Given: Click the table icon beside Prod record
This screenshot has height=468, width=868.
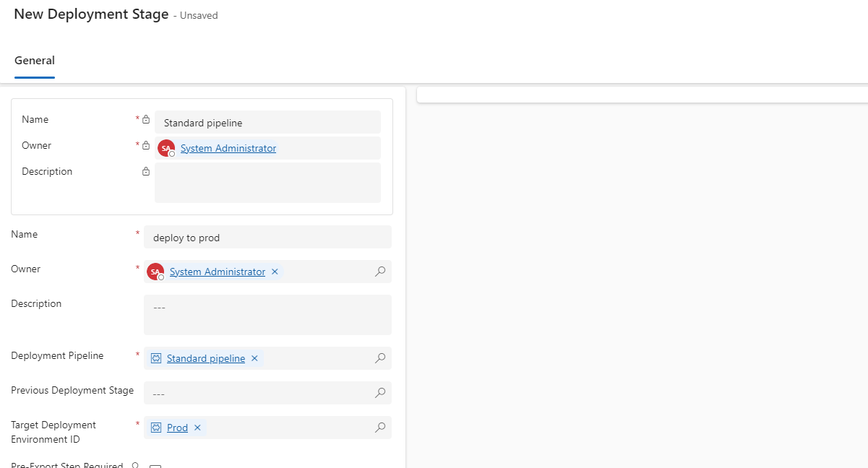Looking at the screenshot, I should click(155, 427).
